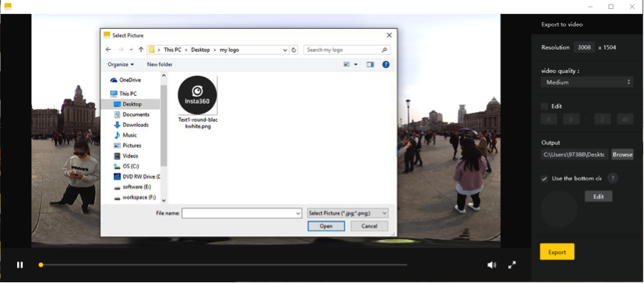Open the Organize menu
The width and height of the screenshot is (644, 283).
[120, 65]
